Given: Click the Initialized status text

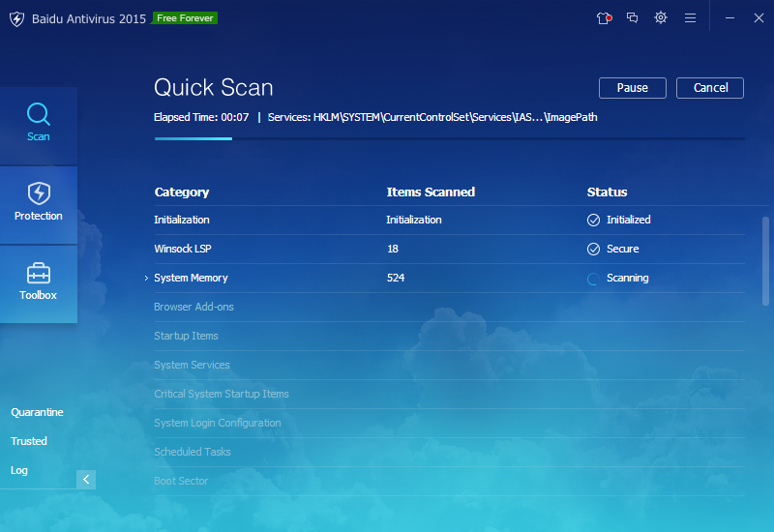Looking at the screenshot, I should point(628,220).
